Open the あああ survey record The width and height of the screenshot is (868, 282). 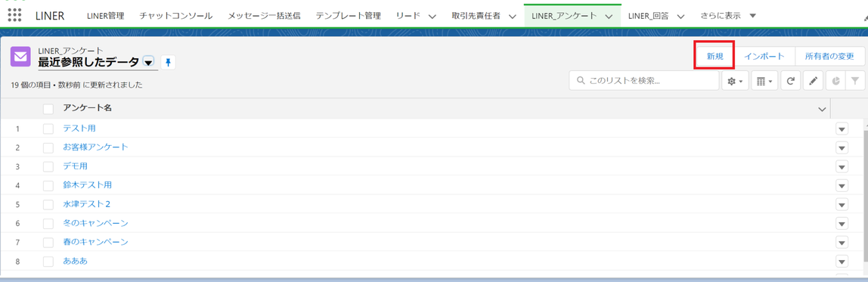pyautogui.click(x=76, y=260)
